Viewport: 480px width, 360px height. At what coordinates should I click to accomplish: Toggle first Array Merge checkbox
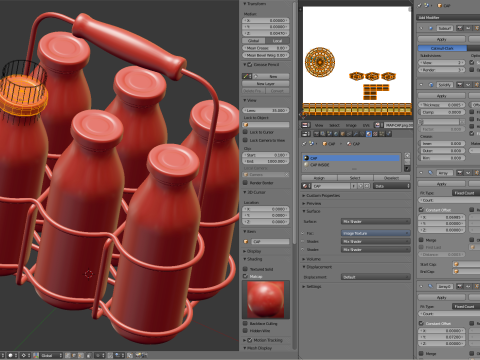click(x=421, y=240)
